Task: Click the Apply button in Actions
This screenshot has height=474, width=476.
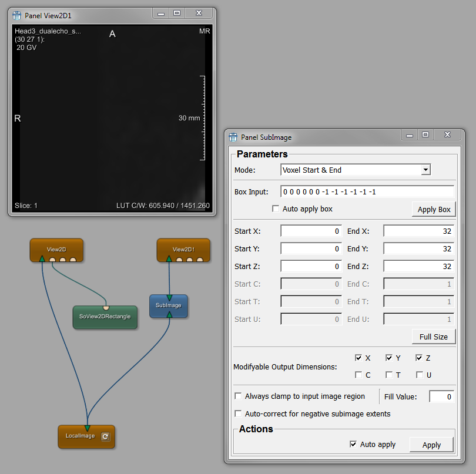Action: pos(431,445)
